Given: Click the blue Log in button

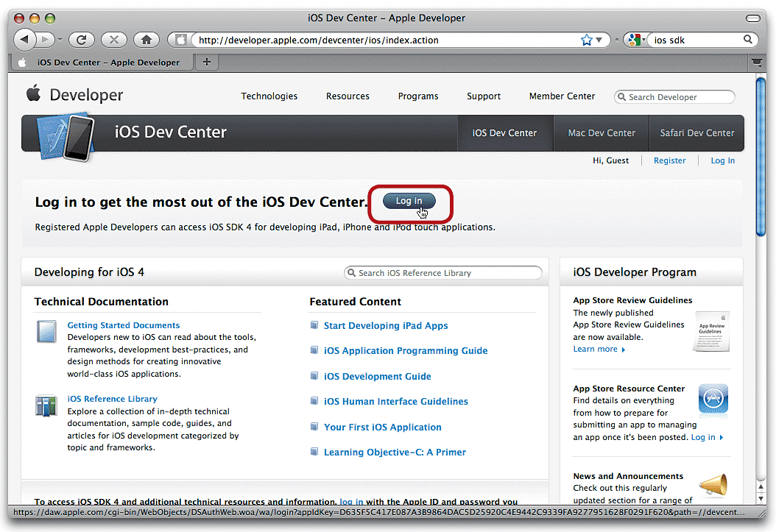Looking at the screenshot, I should [409, 201].
